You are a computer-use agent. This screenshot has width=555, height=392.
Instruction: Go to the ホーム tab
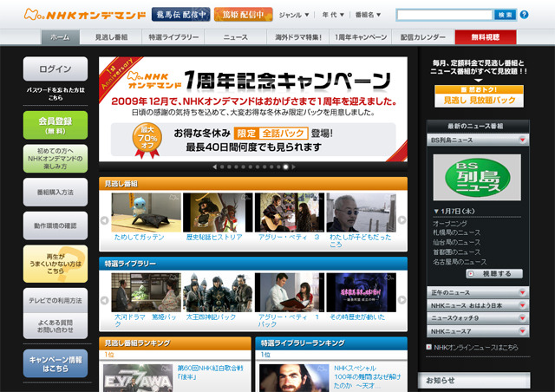(x=60, y=37)
